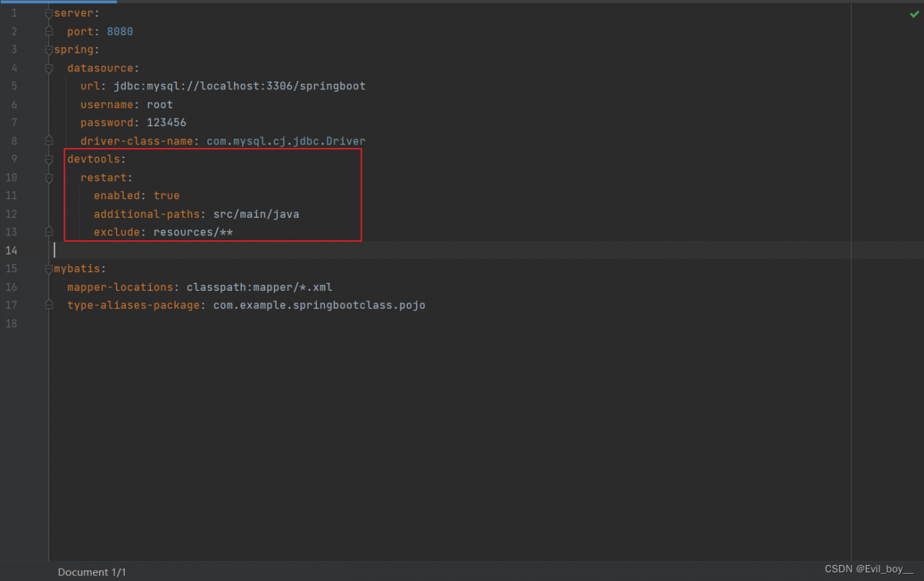Click the enabled true value

click(166, 196)
